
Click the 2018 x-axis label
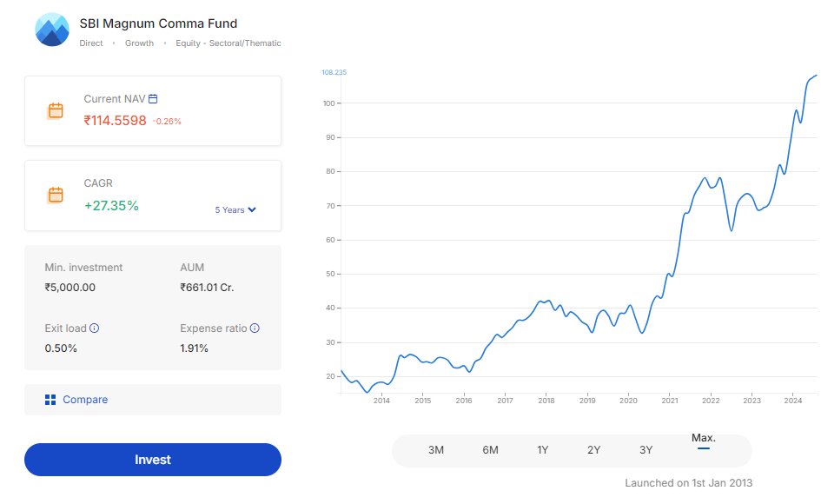point(546,401)
